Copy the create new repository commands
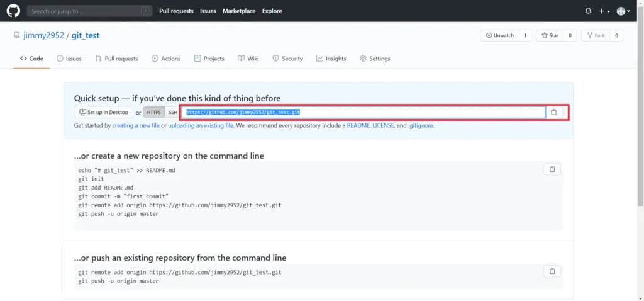Screen dimensions: 644x301 point(552,169)
